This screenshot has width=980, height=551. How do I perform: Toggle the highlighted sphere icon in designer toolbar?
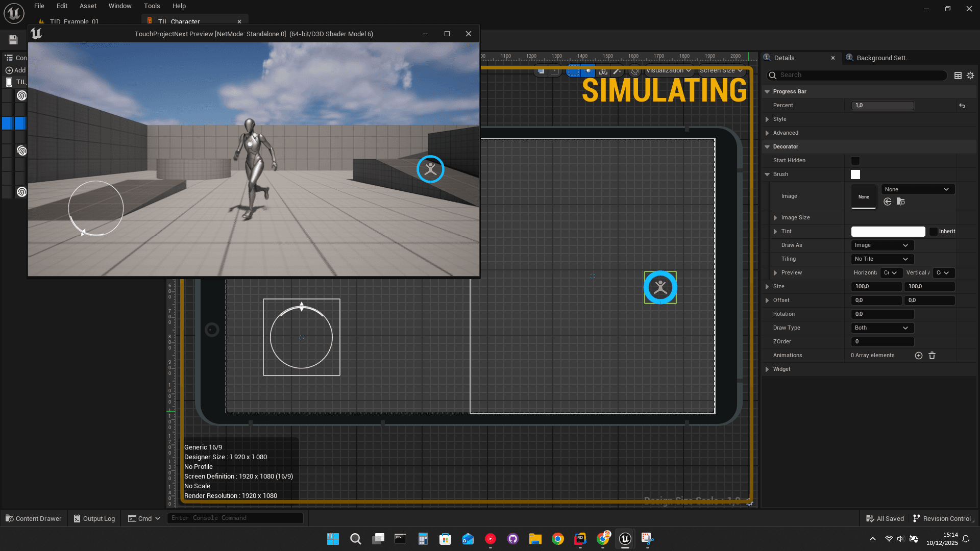588,71
